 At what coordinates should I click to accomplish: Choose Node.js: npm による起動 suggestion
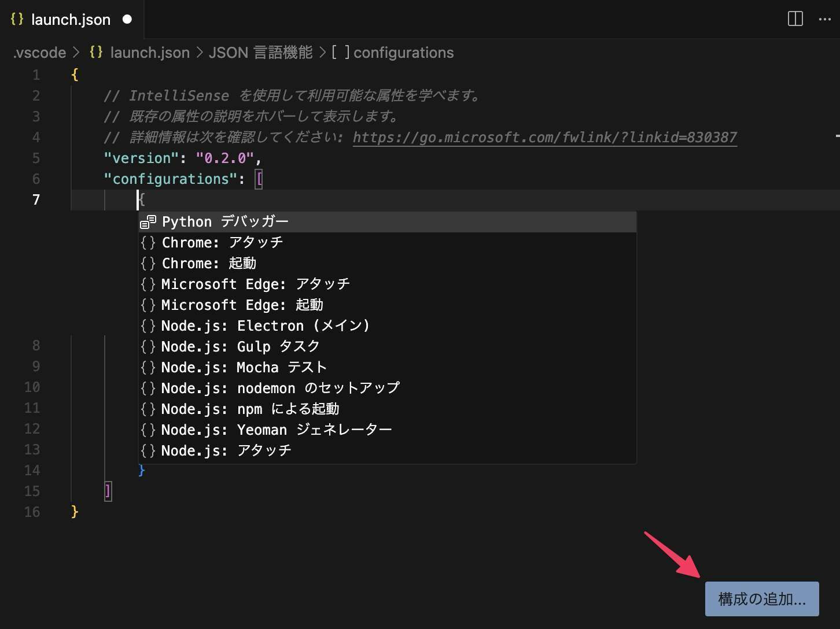388,409
